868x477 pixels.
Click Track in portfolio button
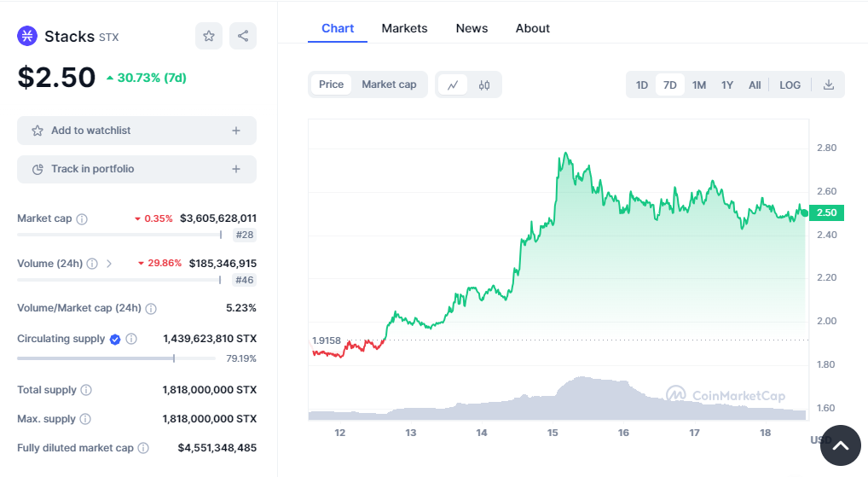[136, 169]
